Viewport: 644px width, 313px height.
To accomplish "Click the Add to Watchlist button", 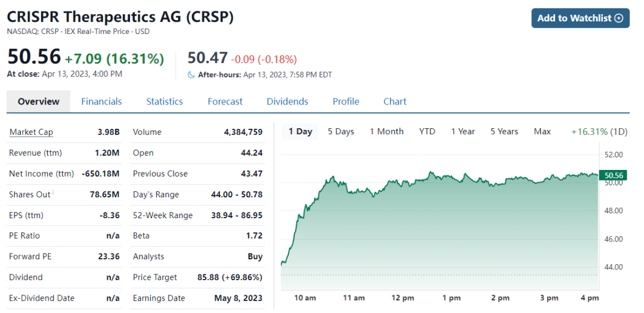I will (x=580, y=18).
